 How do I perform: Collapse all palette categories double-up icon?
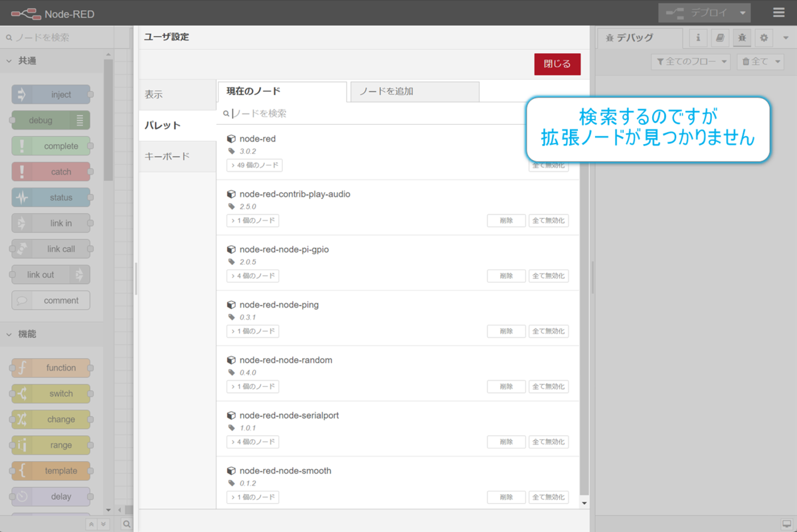point(92,524)
